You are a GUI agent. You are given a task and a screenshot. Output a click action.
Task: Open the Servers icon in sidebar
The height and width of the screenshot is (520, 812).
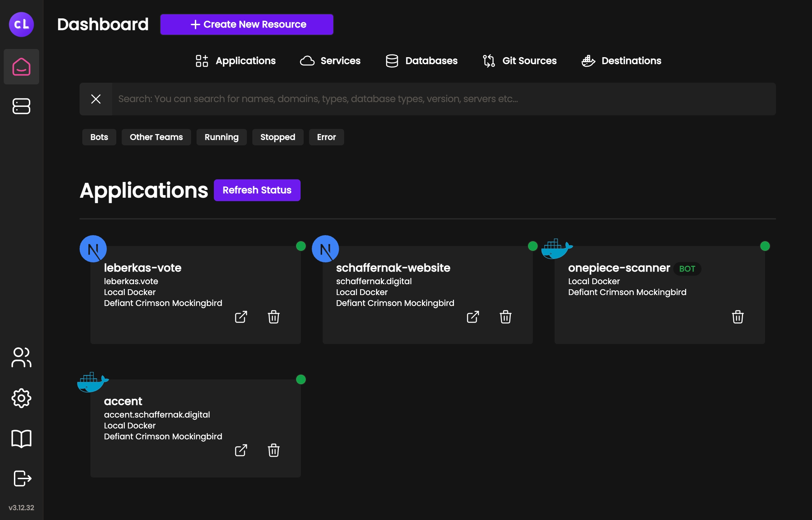point(21,106)
